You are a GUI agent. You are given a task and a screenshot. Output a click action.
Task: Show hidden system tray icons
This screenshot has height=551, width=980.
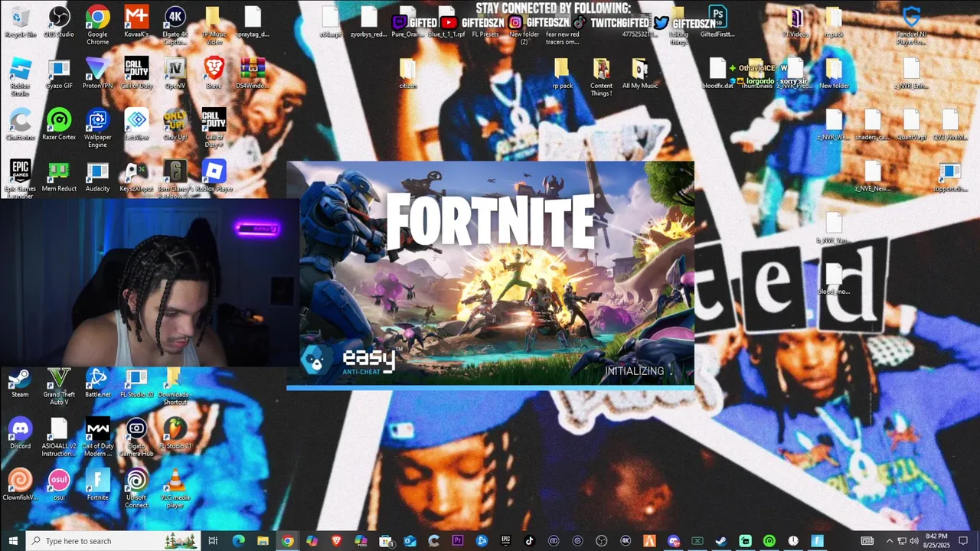click(x=889, y=541)
